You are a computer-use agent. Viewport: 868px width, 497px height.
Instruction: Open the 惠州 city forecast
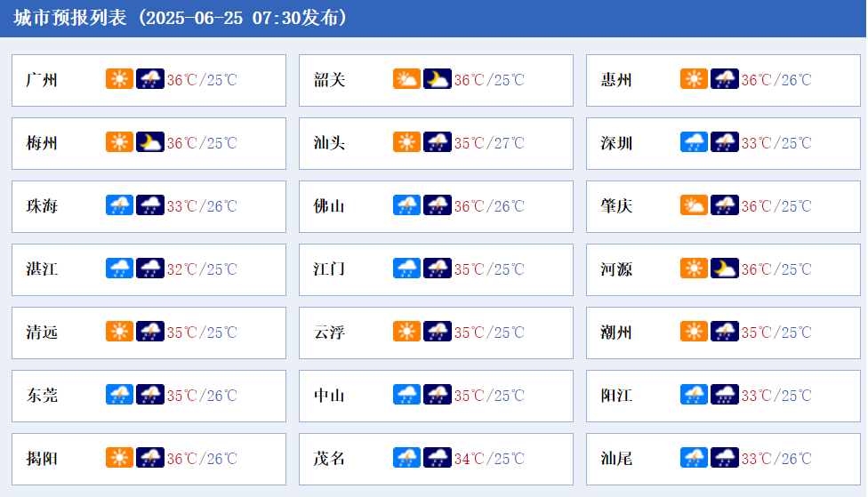click(x=616, y=80)
